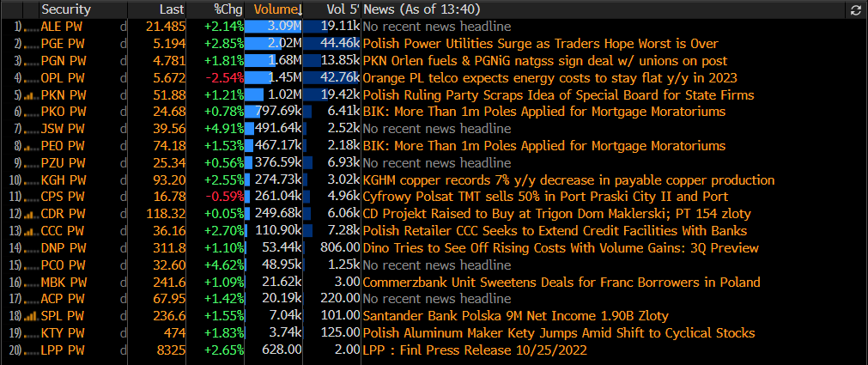Open the Dino 3Q Preview headline
Screen dimensions: 868x365
[x=561, y=248]
